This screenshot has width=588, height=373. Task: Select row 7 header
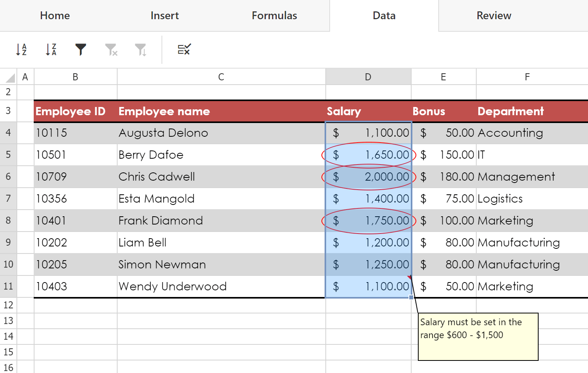[8, 199]
